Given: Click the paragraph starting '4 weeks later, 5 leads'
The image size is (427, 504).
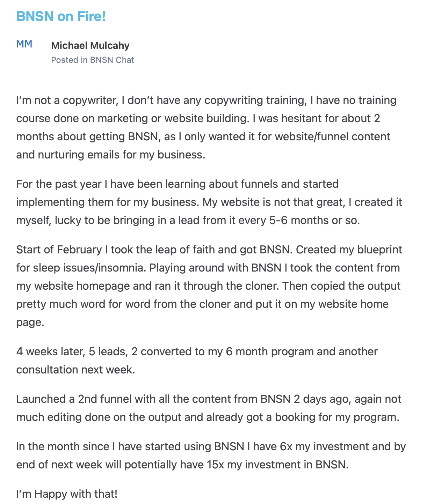Looking at the screenshot, I should click(197, 361).
